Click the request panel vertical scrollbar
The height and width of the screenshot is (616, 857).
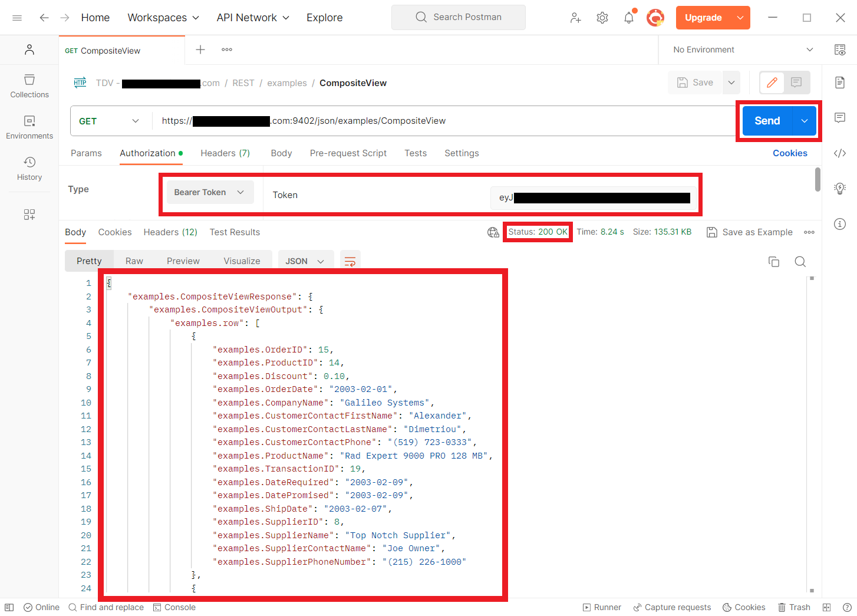point(818,180)
